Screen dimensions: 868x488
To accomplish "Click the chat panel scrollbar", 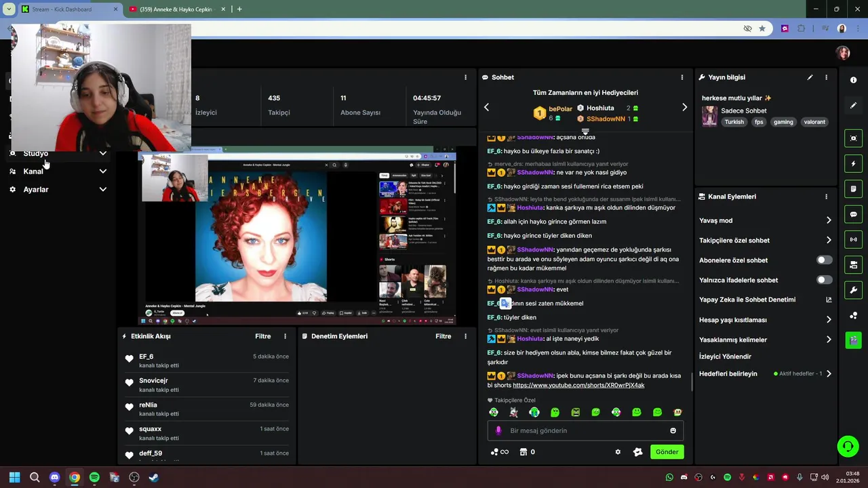I will tap(691, 382).
